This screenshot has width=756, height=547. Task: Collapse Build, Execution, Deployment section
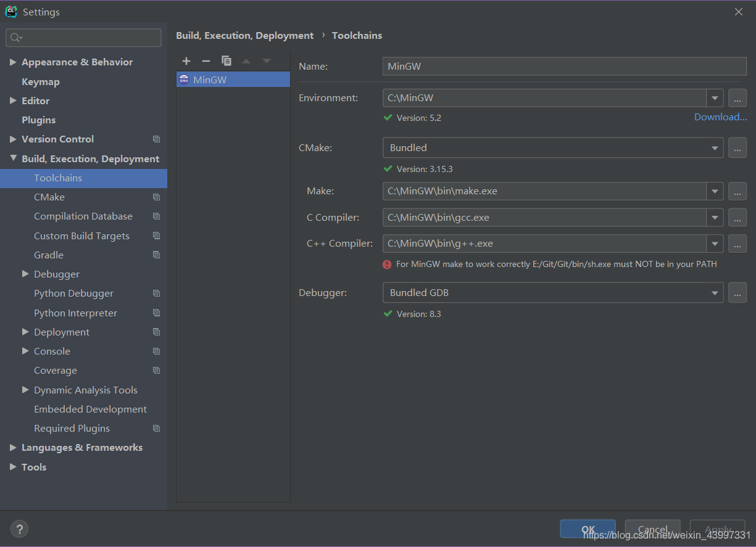coord(13,158)
